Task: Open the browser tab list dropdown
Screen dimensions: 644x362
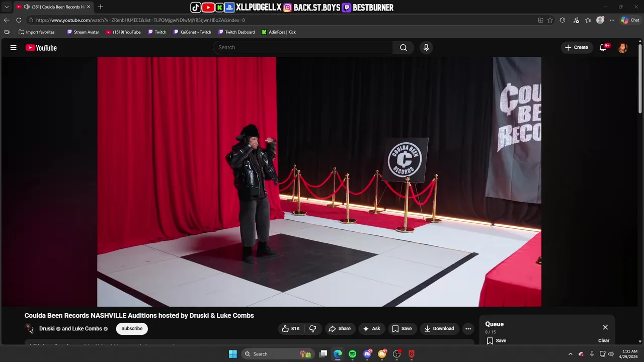Action: pos(7,7)
